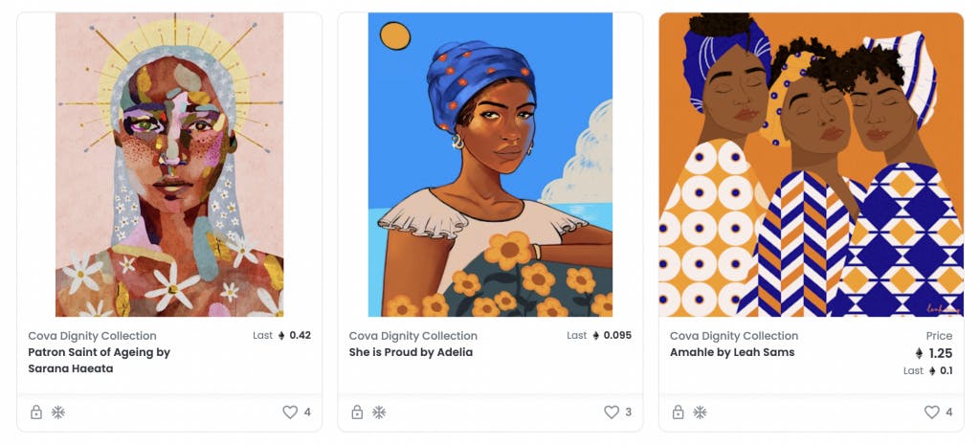Screen dimensions: 980x445
Task: Open Amahle three women artwork image
Action: (x=811, y=165)
